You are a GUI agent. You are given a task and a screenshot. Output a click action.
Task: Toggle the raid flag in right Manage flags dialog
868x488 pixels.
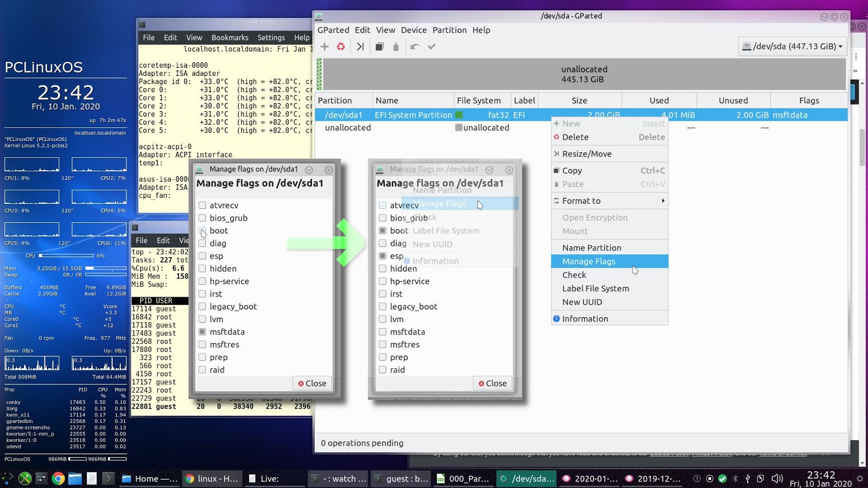[x=382, y=370]
